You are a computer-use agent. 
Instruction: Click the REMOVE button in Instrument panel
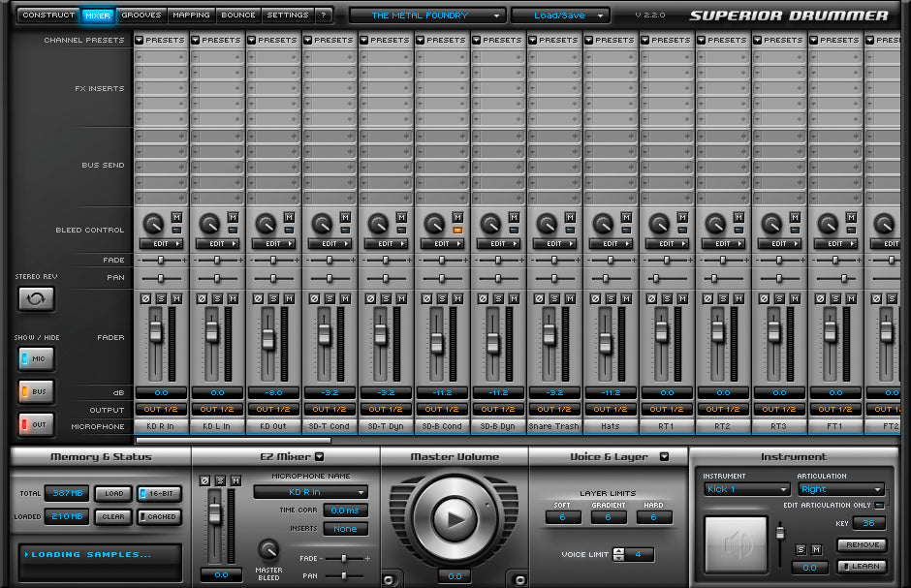coord(863,543)
